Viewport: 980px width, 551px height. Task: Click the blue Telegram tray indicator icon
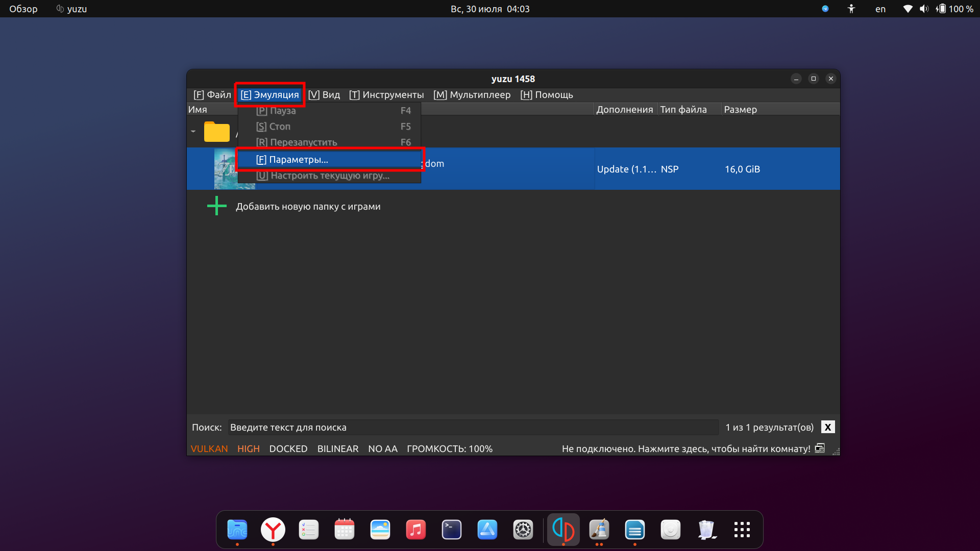click(825, 9)
